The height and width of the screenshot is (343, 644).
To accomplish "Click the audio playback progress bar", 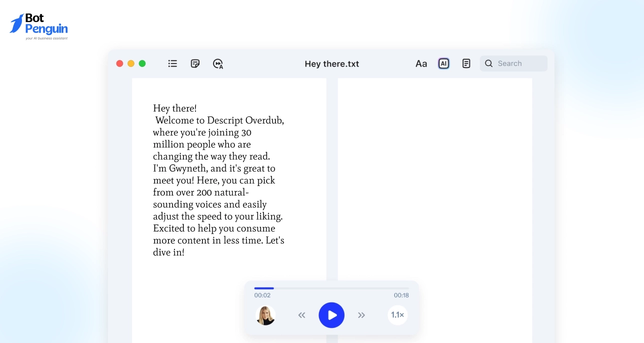I will pos(331,288).
